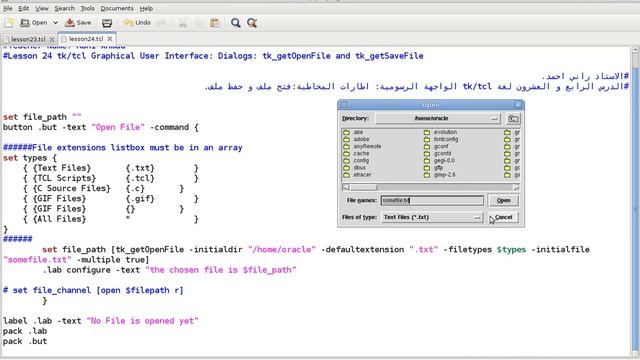Print the document using printer icon

[x=107, y=23]
